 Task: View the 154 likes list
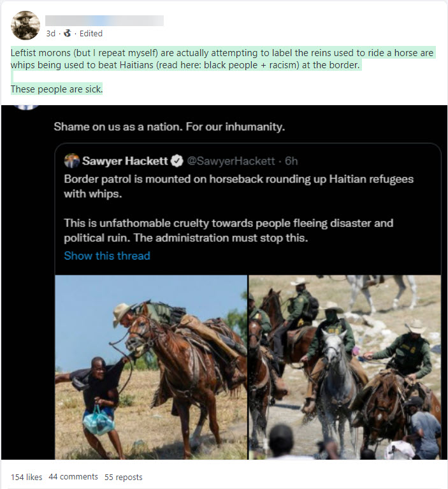pyautogui.click(x=25, y=477)
